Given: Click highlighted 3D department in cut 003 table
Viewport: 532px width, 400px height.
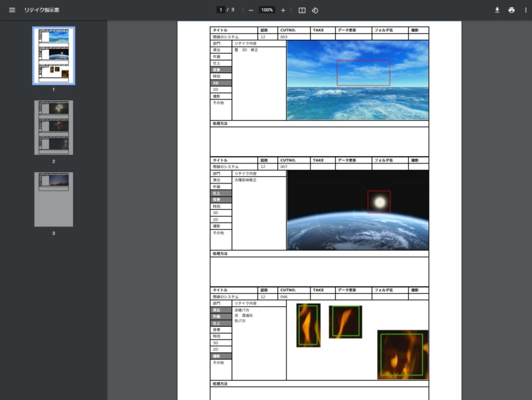Looking at the screenshot, I should tap(221, 83).
